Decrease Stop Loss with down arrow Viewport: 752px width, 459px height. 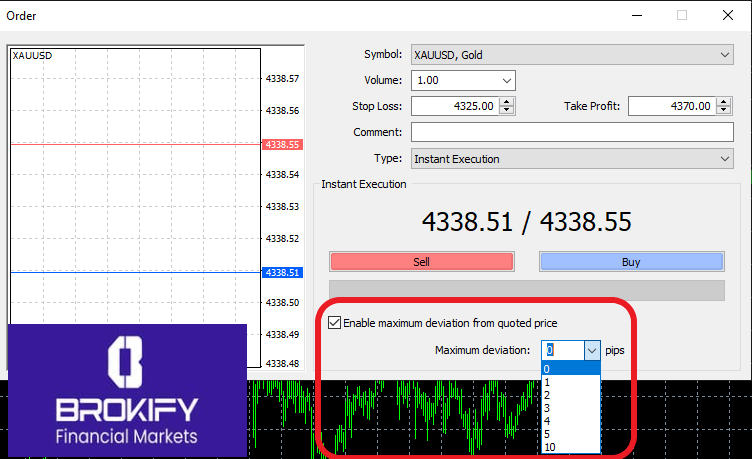(x=507, y=111)
